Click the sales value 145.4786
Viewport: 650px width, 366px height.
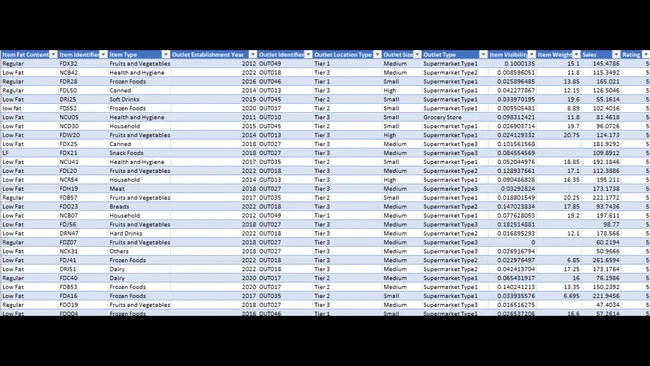[x=601, y=64]
